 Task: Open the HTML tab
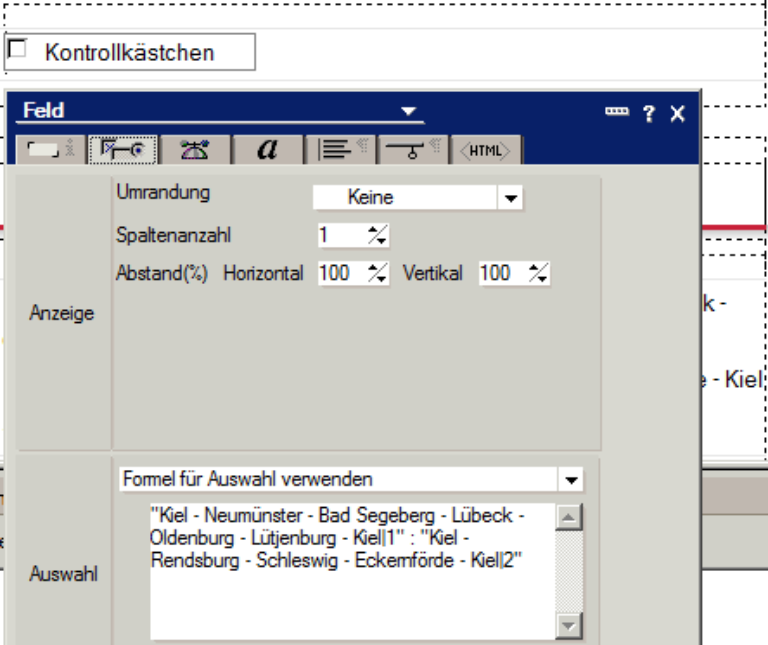tap(485, 149)
